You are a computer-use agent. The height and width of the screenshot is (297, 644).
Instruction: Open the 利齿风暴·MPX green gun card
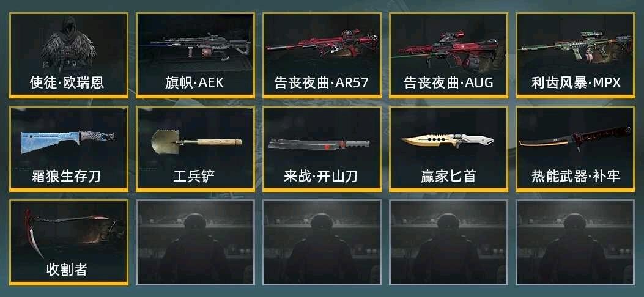(576, 56)
